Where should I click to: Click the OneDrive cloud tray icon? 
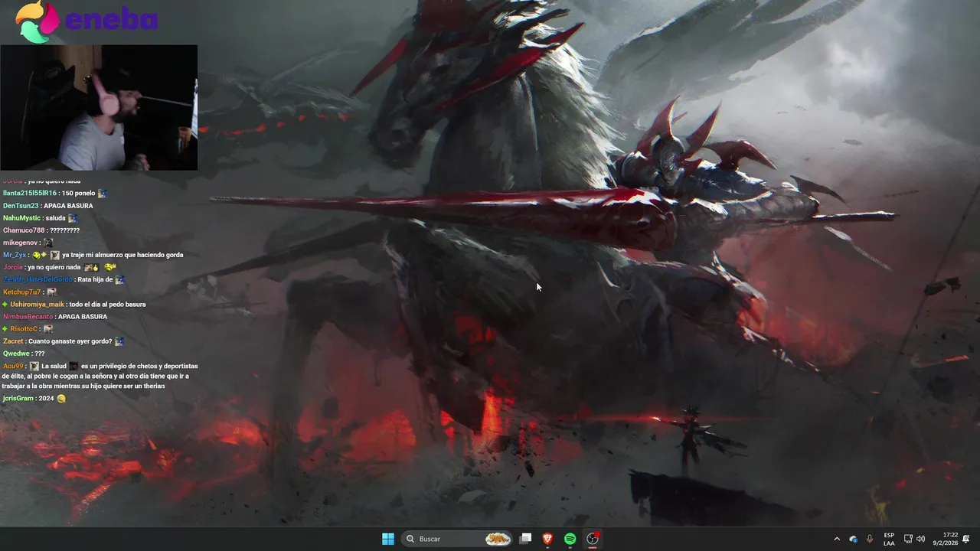tap(854, 539)
